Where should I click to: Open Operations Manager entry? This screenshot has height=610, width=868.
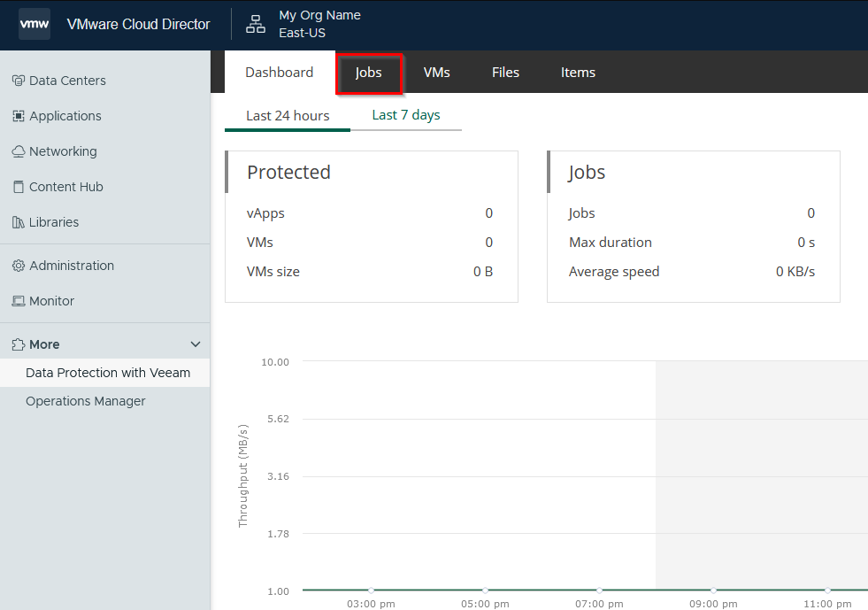(x=85, y=401)
